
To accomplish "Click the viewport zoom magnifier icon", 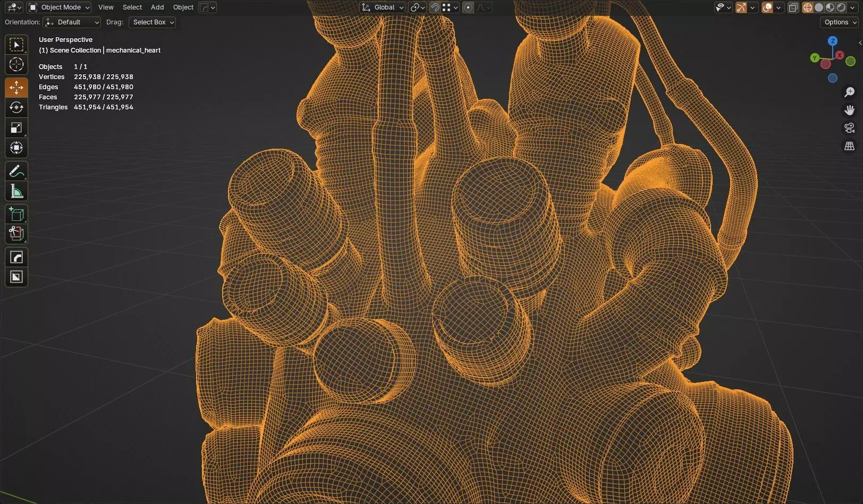I will (849, 92).
